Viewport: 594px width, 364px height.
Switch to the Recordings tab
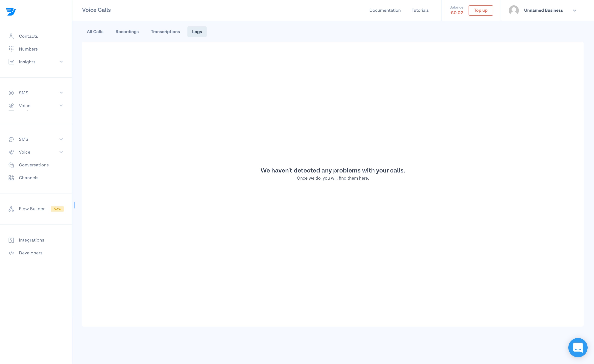click(x=127, y=32)
